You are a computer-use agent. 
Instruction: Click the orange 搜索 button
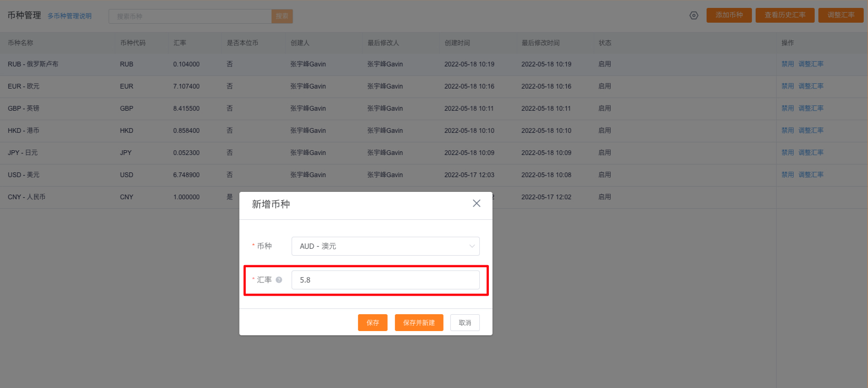click(x=282, y=16)
